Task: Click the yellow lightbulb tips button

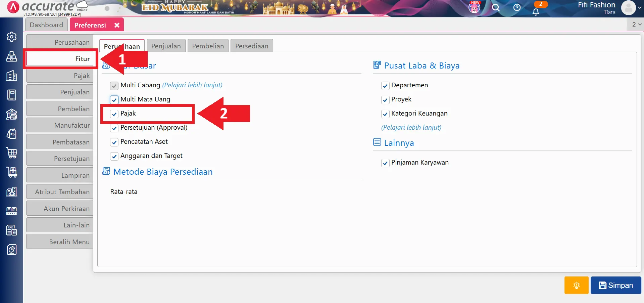Action: click(576, 285)
